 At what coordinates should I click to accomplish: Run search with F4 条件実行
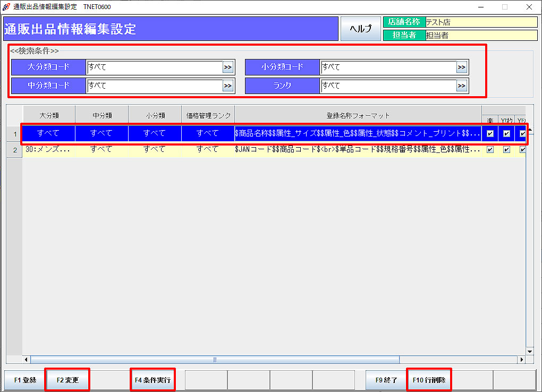[153, 380]
